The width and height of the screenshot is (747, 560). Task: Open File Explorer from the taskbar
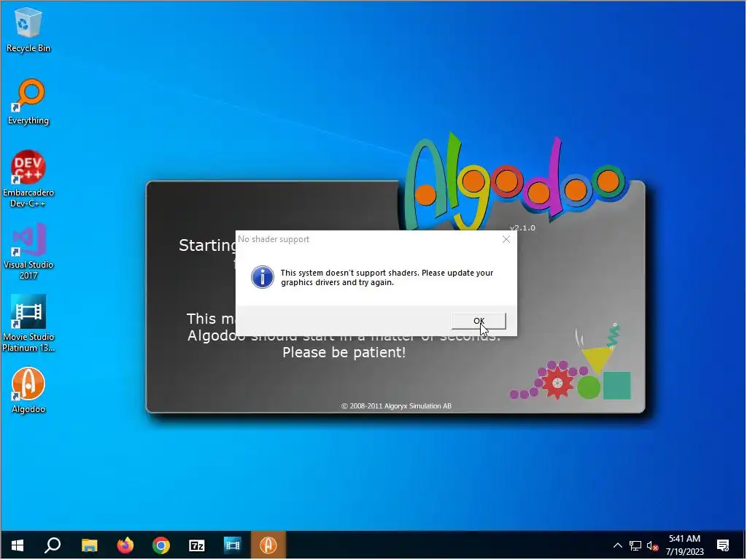(89, 545)
